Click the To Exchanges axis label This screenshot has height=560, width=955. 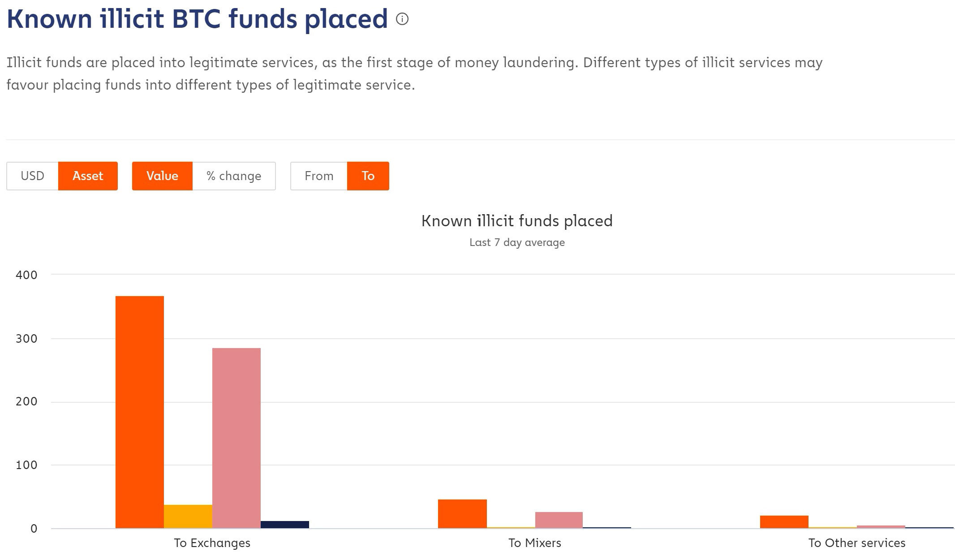pos(212,543)
